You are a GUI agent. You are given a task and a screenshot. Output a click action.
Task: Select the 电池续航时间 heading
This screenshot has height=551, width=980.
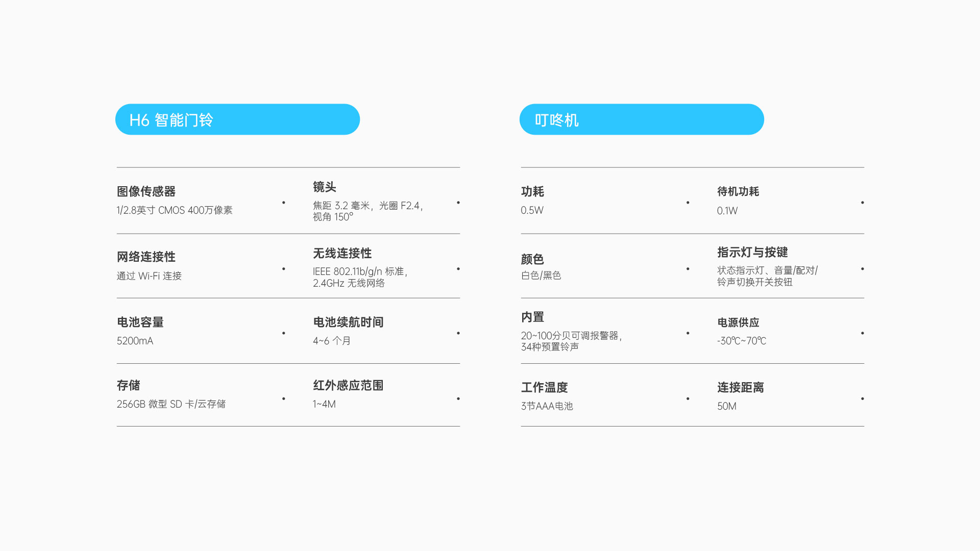[348, 322]
